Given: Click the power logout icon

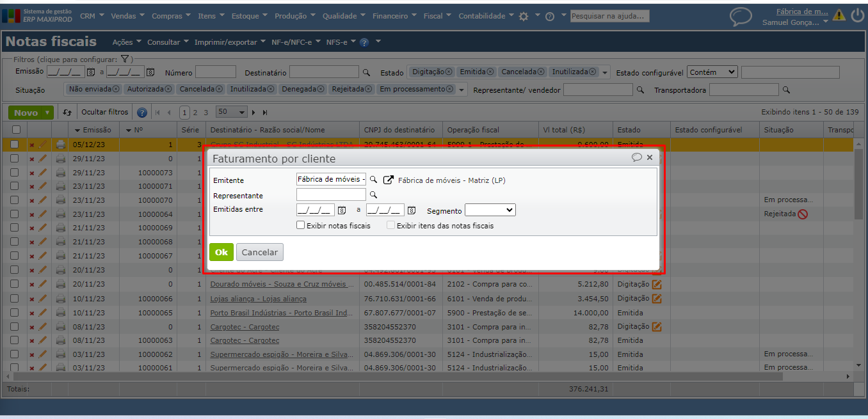Looking at the screenshot, I should (858, 15).
